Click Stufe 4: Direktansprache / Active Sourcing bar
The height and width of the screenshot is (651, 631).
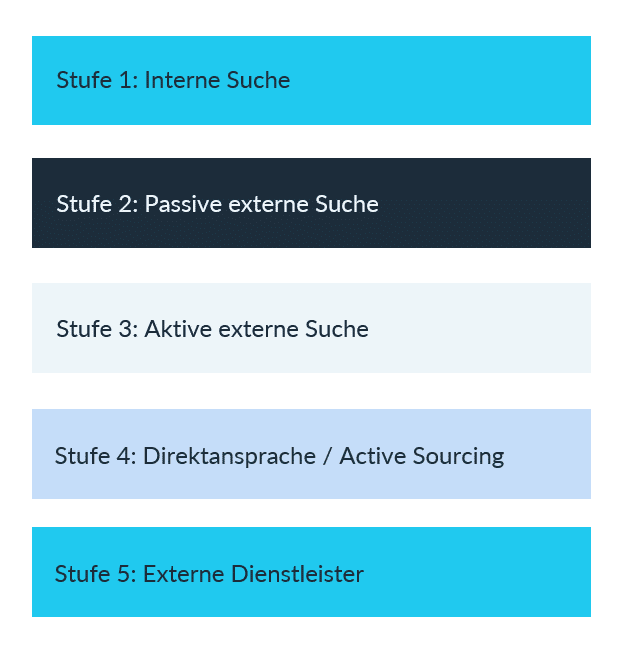coord(311,454)
